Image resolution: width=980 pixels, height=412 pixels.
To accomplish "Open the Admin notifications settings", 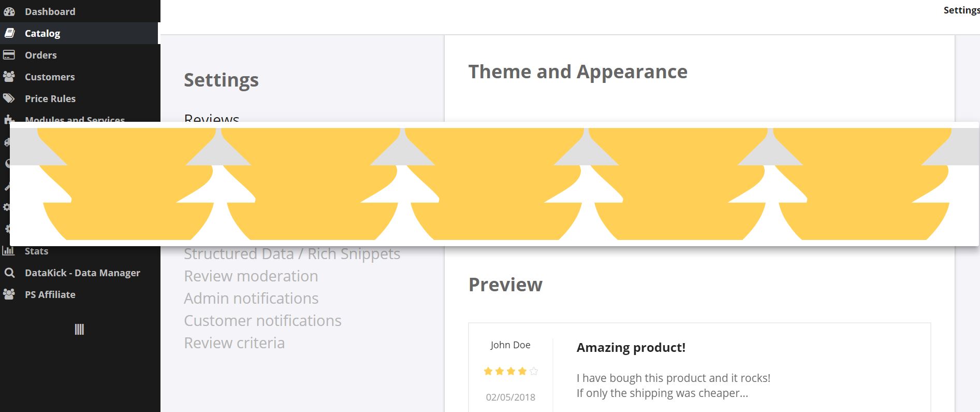I will coord(251,299).
